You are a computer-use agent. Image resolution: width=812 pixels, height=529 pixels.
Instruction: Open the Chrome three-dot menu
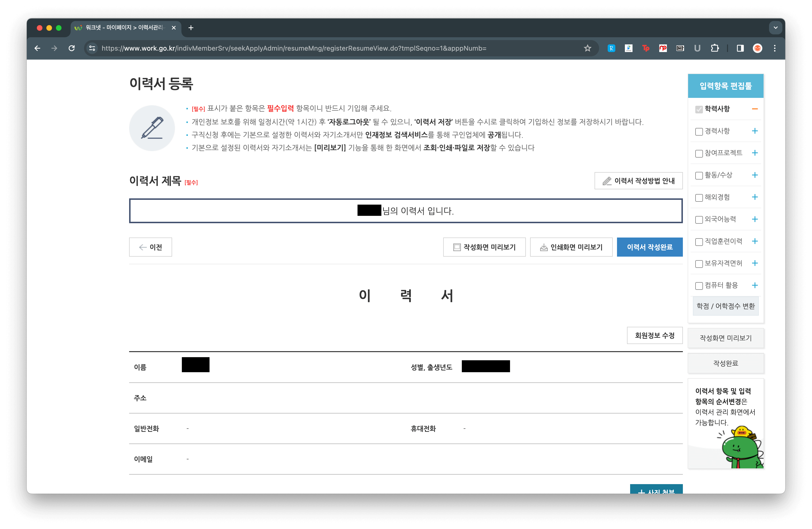[775, 48]
